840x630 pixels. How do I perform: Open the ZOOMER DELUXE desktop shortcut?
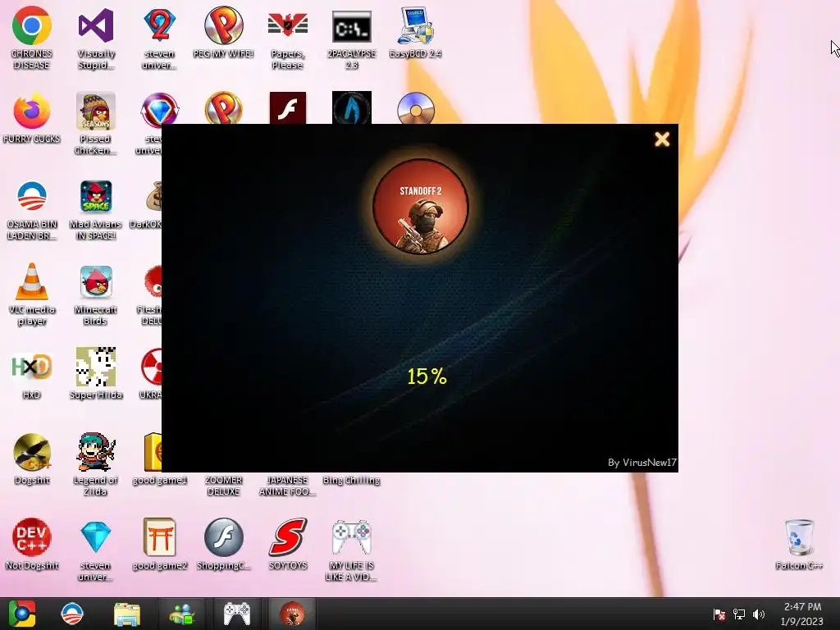pos(223,486)
